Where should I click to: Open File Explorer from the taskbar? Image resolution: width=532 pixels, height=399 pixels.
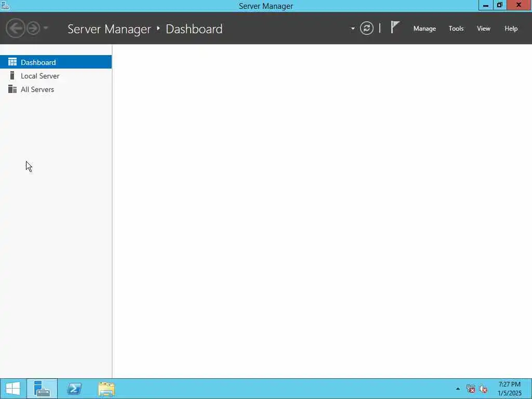106,389
